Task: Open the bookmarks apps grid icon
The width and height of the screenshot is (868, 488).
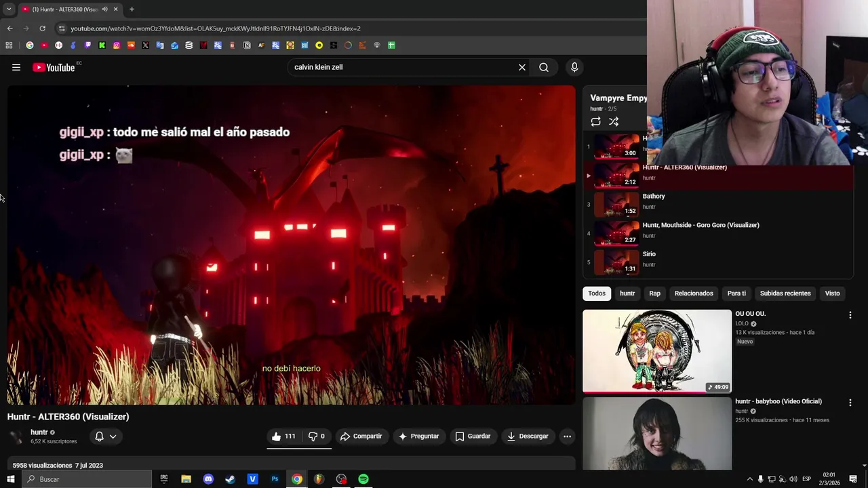Action: [x=9, y=45]
